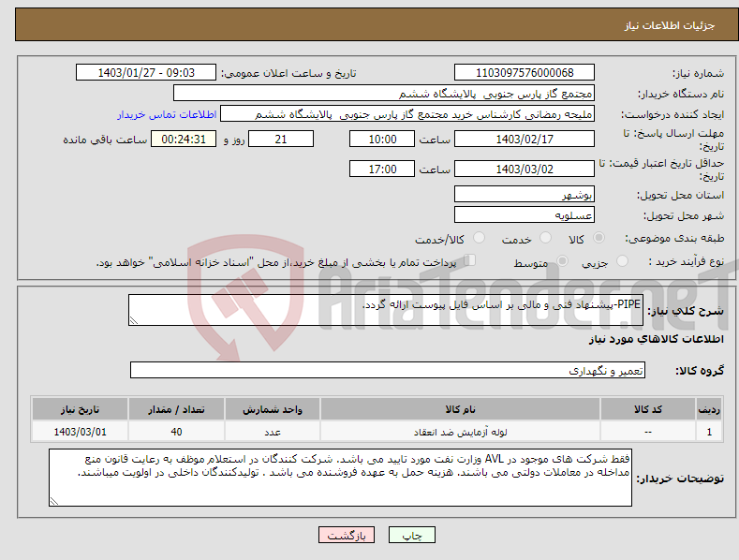Click the response deadline date 1403/02/17
Viewport: 739px width, 560px height.
click(525, 139)
